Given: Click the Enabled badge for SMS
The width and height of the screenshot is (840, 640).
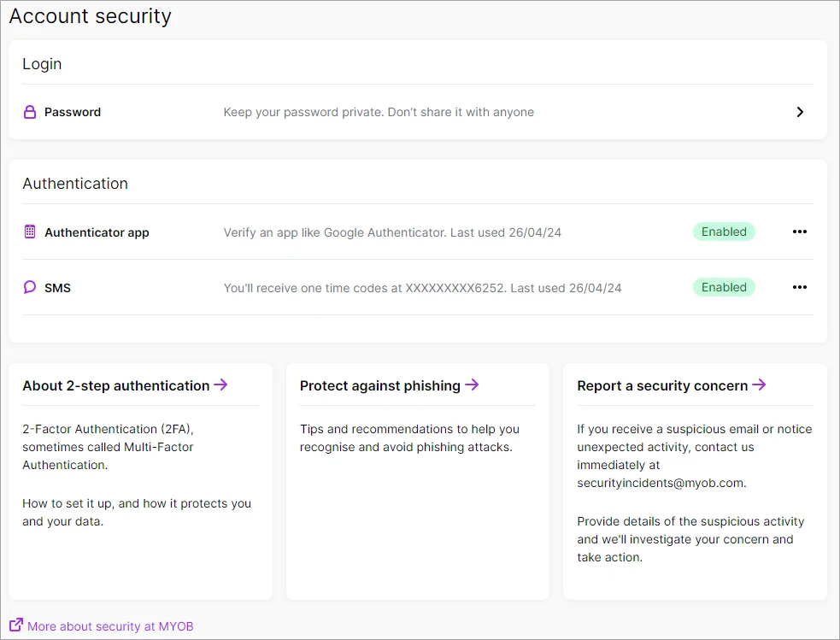Looking at the screenshot, I should (724, 287).
